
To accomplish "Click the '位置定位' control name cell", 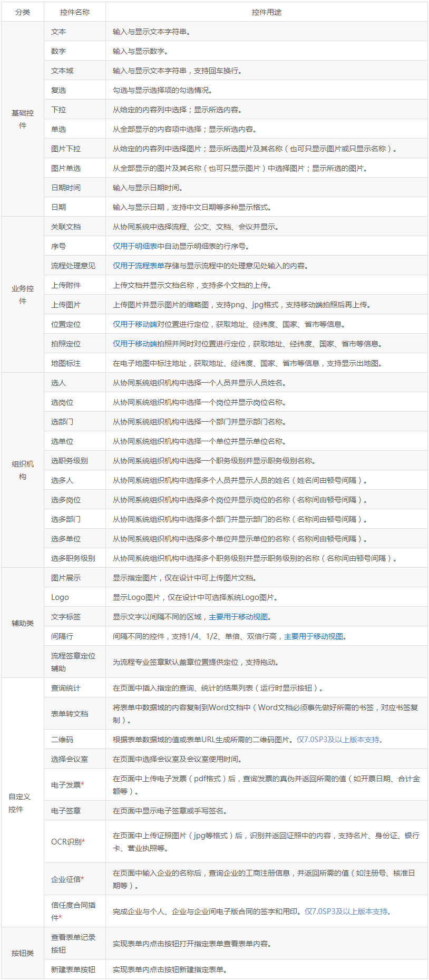I will [75, 324].
